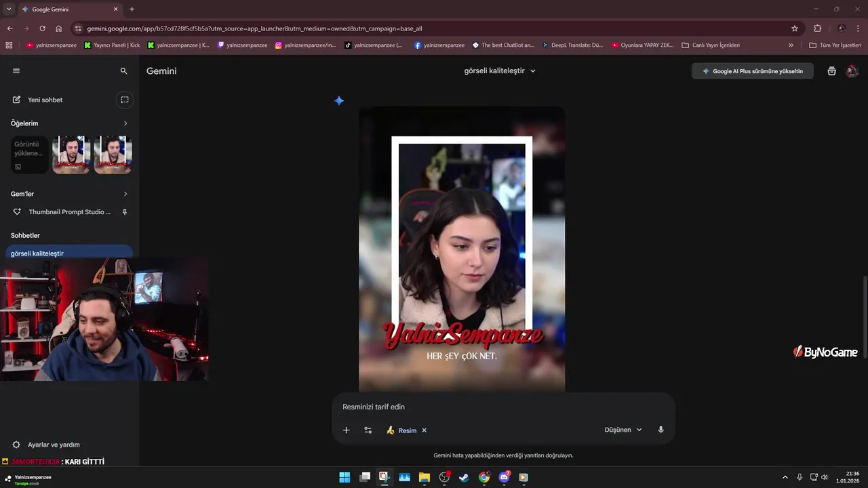Open the Tüm Yer İşaretleri folder

pyautogui.click(x=835, y=45)
